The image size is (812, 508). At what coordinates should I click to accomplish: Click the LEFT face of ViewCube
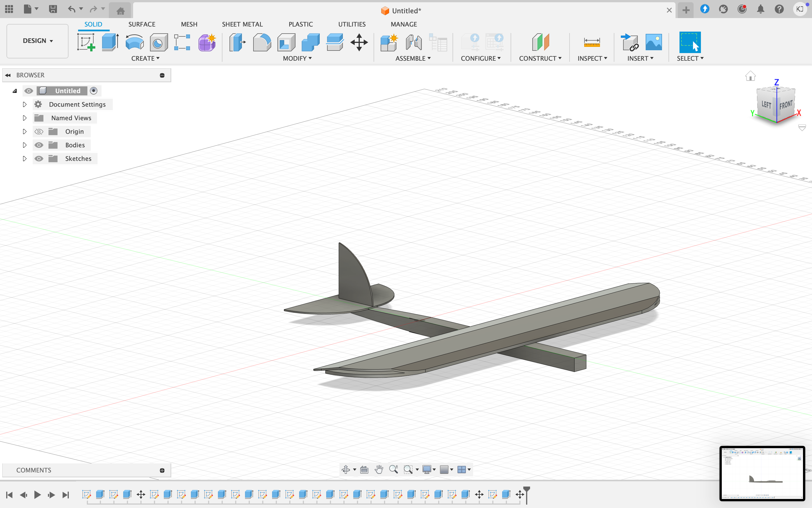[x=766, y=104]
